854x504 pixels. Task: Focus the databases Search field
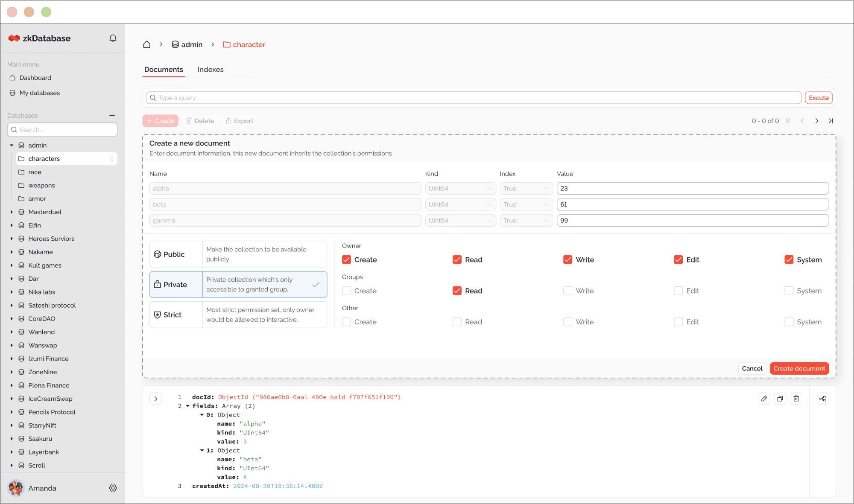[62, 130]
